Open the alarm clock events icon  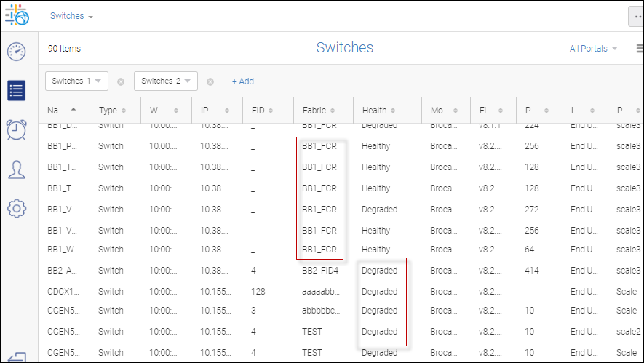click(17, 129)
